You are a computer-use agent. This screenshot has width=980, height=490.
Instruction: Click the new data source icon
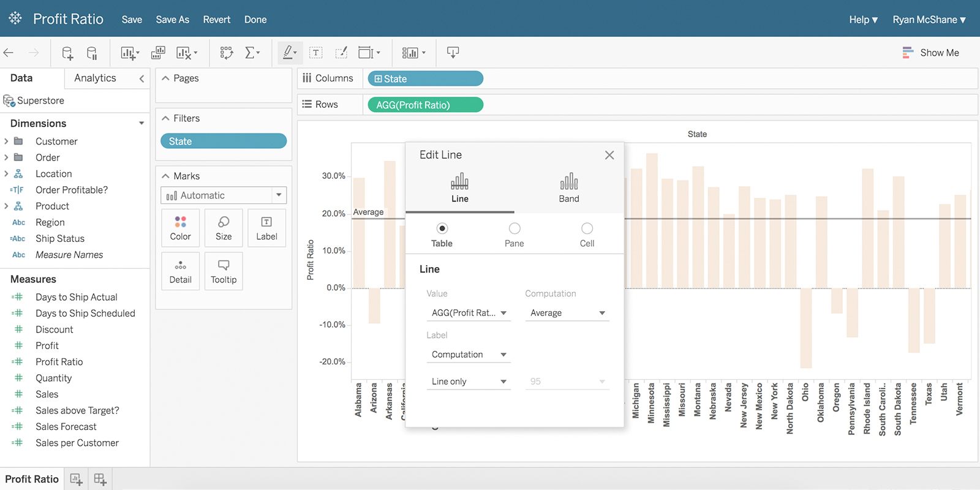point(67,53)
